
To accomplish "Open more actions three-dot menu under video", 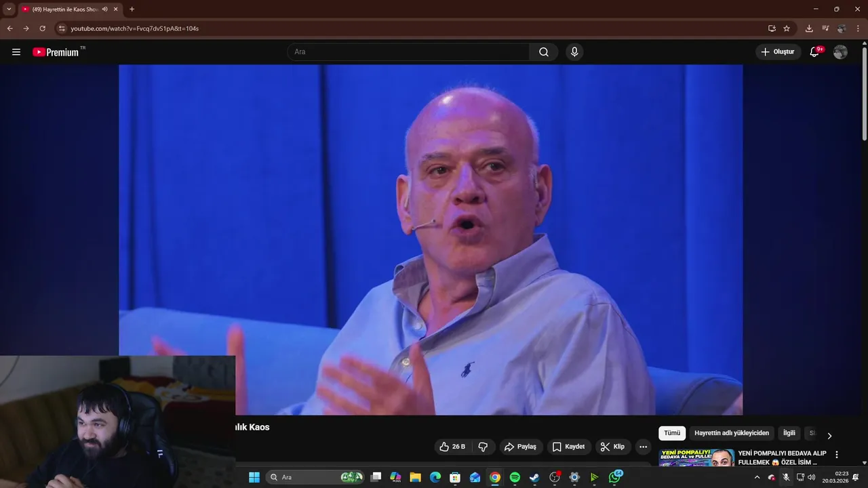I will (x=643, y=447).
